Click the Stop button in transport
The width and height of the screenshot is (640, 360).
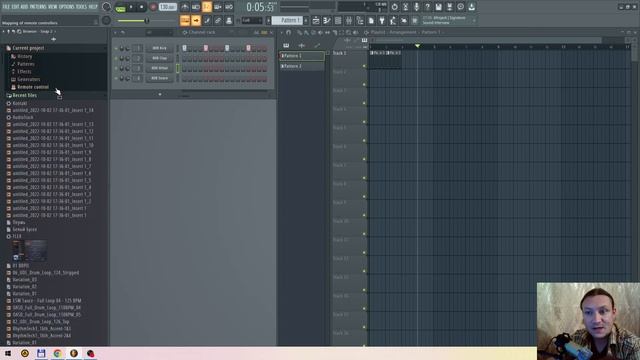point(141,7)
